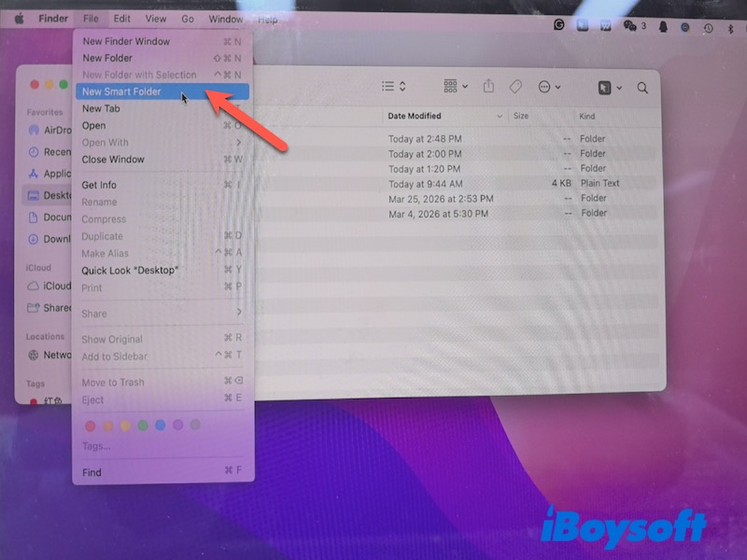Open the Apple menu logo

pyautogui.click(x=18, y=19)
